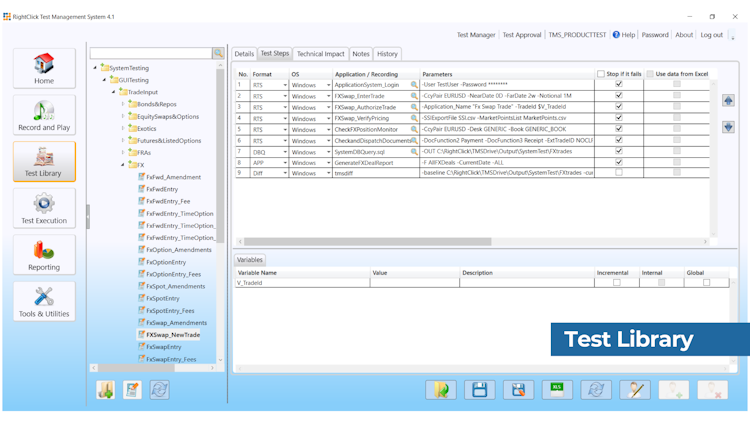The image size is (750, 422).
Task: Select the Test Library module
Action: pyautogui.click(x=44, y=161)
